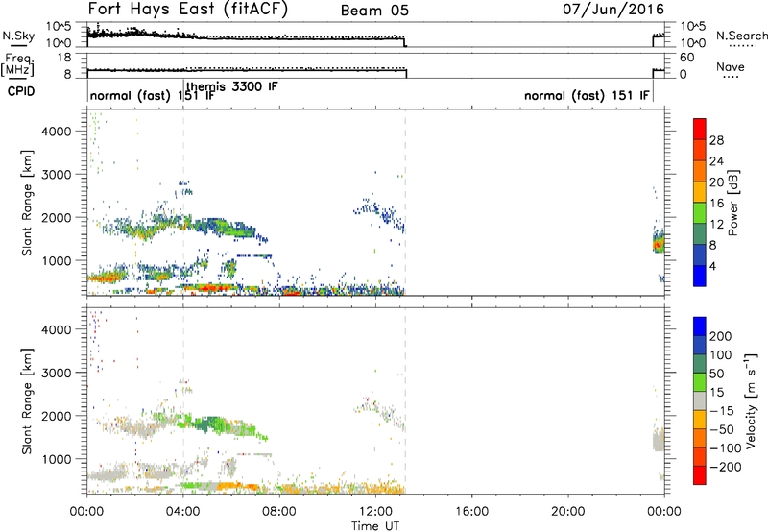Pick yellow Power segment between 16 and 20
Screen dimensions: 768x532
pos(700,192)
